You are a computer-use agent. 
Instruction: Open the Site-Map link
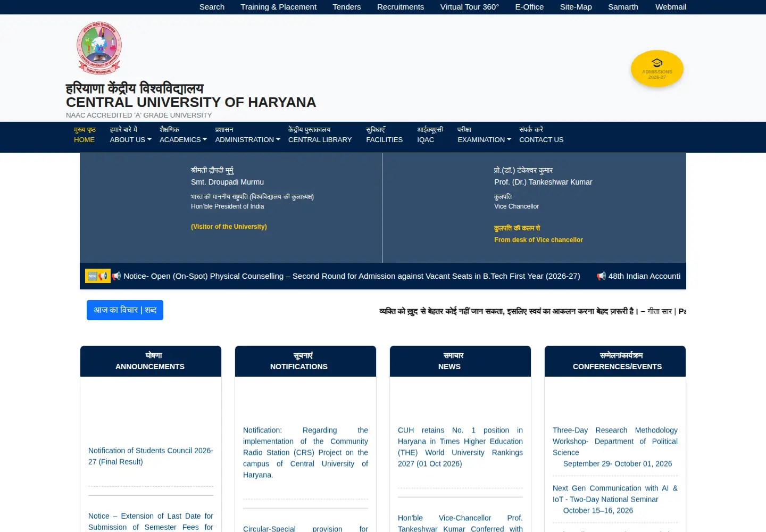(x=576, y=7)
